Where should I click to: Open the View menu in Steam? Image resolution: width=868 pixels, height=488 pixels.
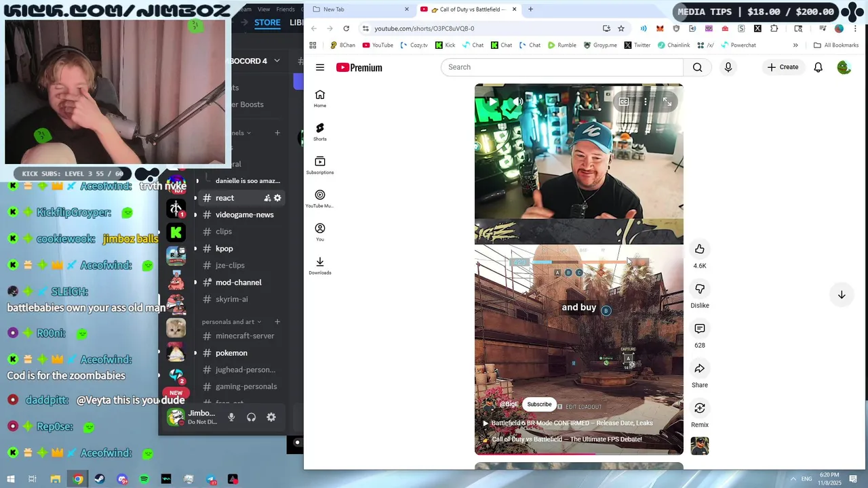pos(264,9)
